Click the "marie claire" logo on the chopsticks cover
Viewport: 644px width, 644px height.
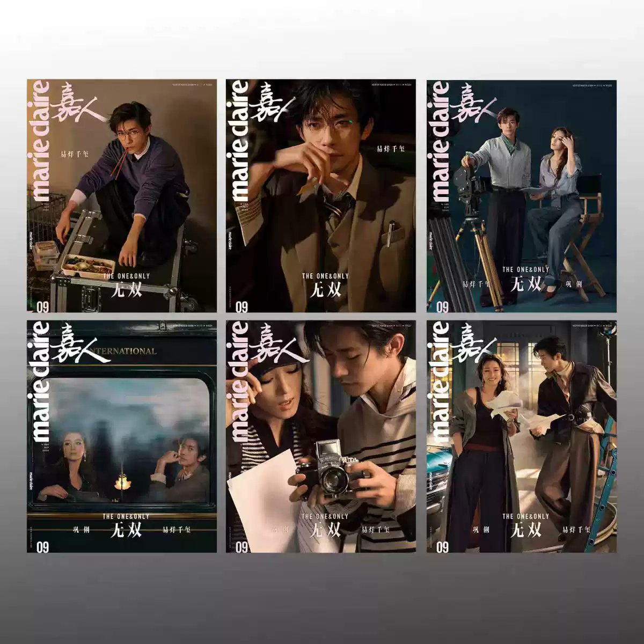(x=41, y=142)
